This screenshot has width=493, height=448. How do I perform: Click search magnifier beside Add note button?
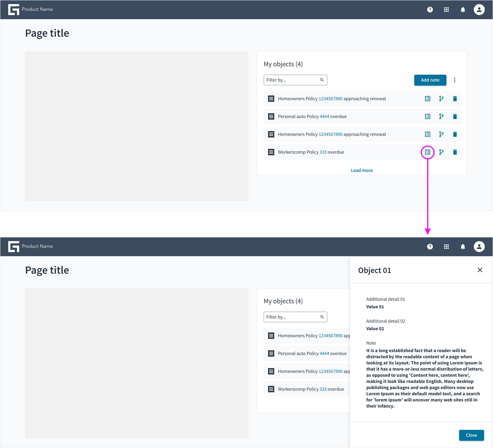click(322, 80)
